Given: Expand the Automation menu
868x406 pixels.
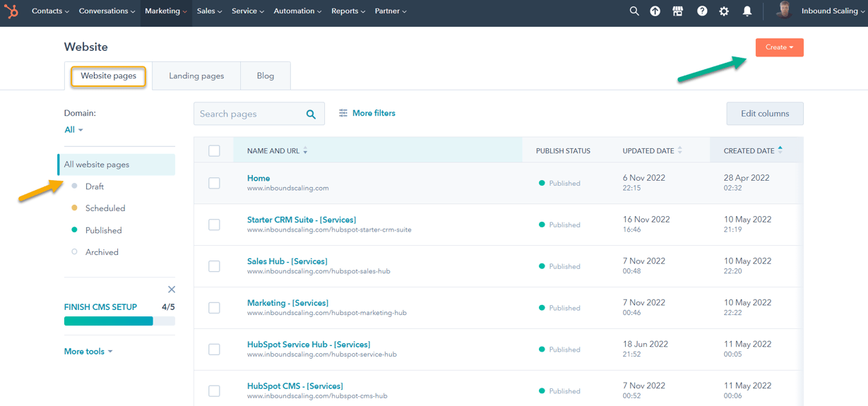Looking at the screenshot, I should tap(297, 11).
